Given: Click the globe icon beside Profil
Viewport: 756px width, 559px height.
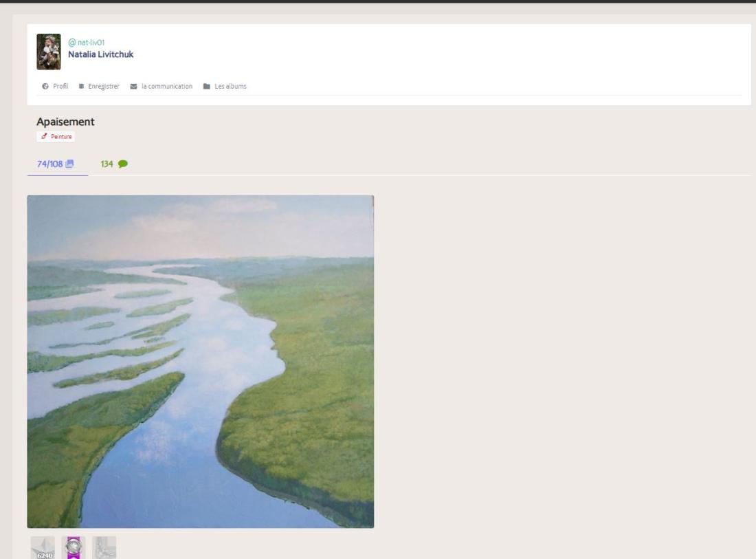Looking at the screenshot, I should coord(45,87).
